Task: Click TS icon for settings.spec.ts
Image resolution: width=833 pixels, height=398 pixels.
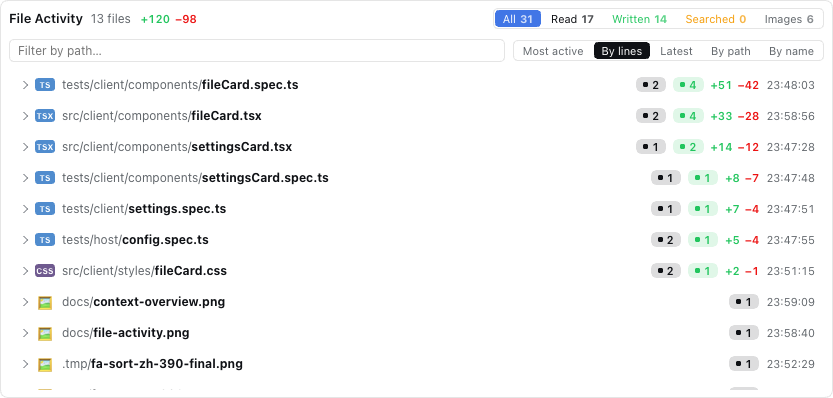Action: tap(45, 209)
